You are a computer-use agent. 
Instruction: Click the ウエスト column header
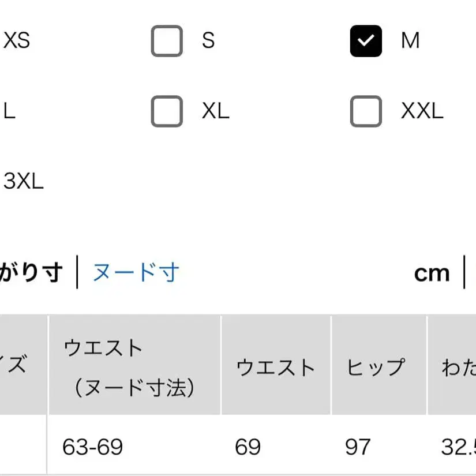(x=275, y=366)
